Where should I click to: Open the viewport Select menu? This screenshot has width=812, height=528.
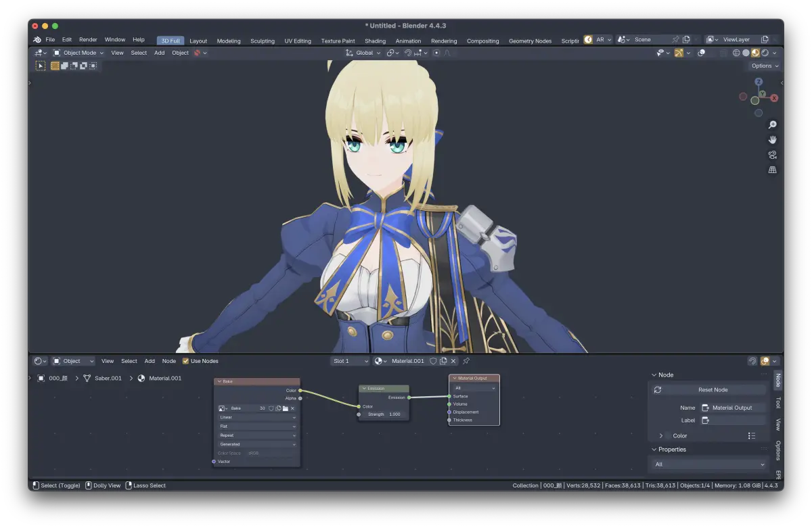[139, 53]
